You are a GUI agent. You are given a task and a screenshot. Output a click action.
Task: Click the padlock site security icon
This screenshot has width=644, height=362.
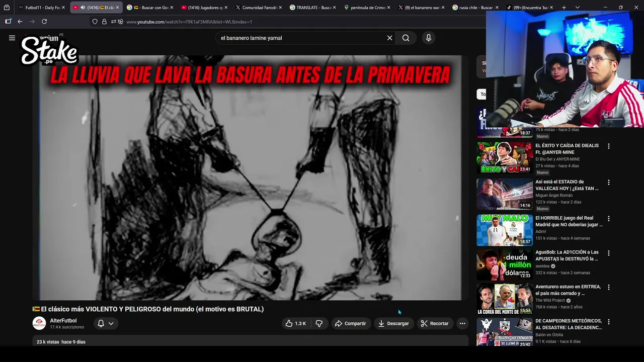(104, 22)
